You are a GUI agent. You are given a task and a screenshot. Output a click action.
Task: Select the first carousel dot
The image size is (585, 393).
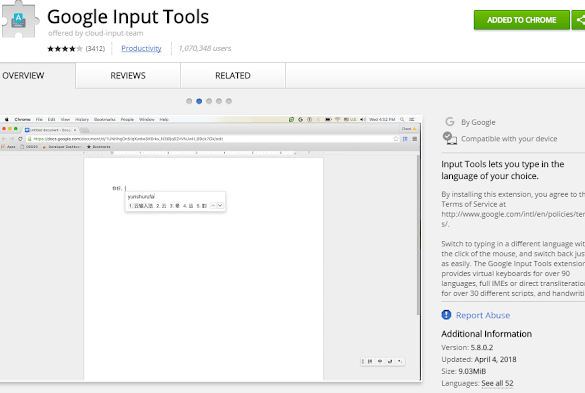[x=189, y=101]
